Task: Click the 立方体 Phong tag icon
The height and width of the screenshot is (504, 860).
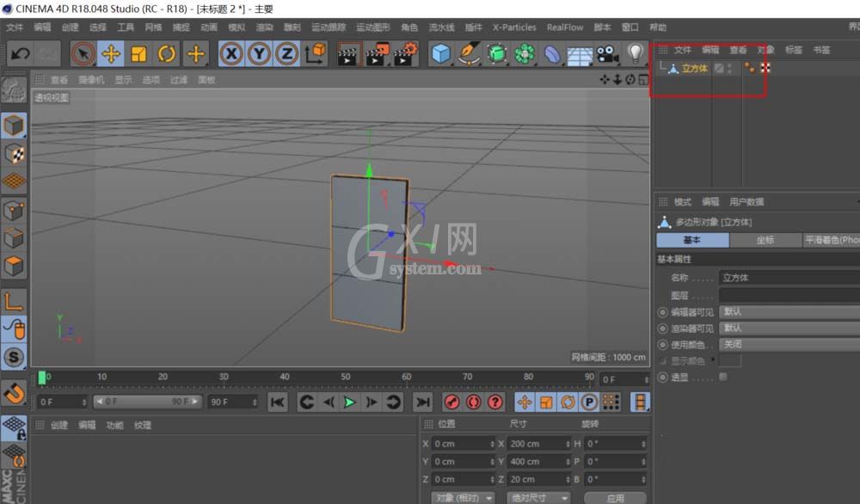Action: tap(749, 68)
